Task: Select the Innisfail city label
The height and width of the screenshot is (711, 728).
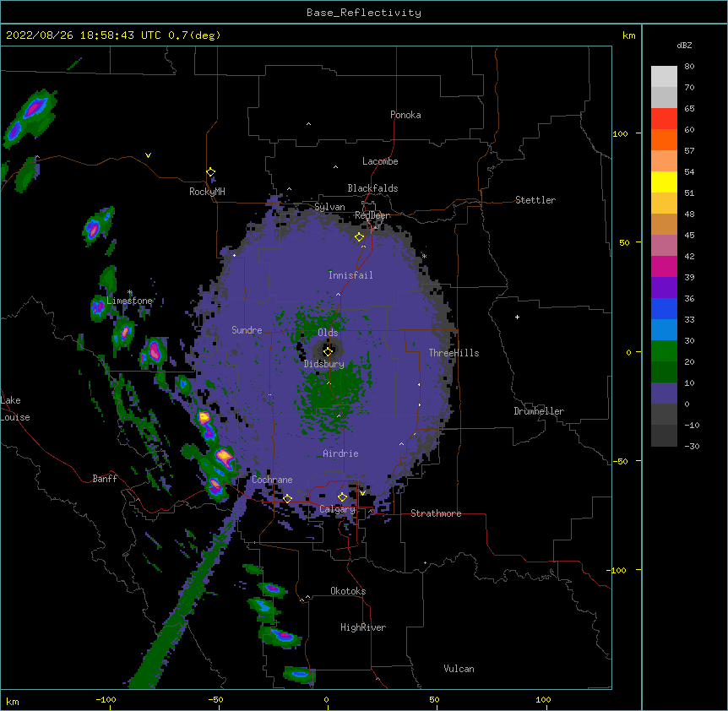Action: [x=350, y=275]
